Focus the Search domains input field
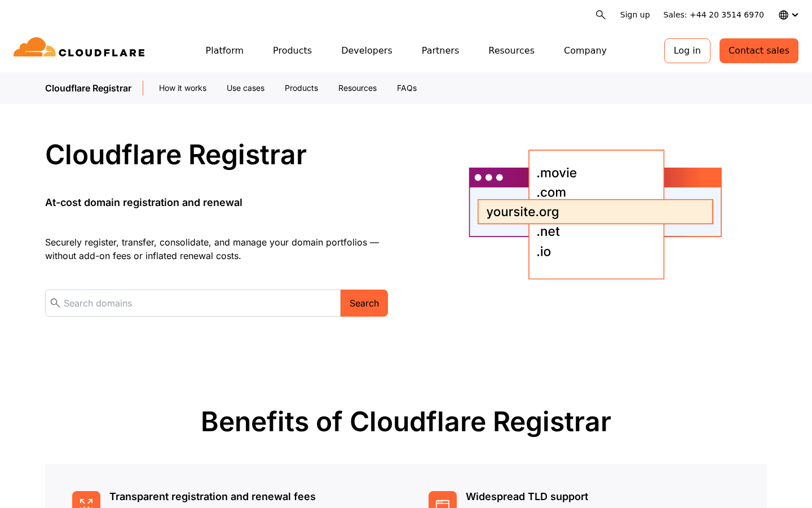812x508 pixels. 193,303
